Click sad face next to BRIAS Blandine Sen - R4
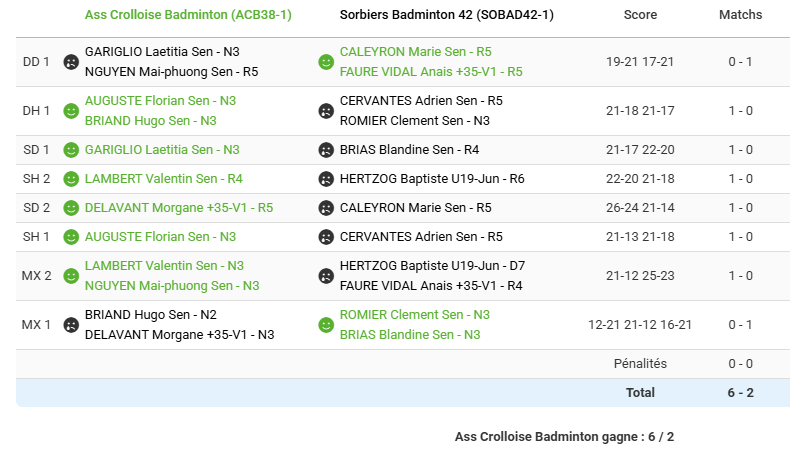Viewport: 790px width, 454px height. [326, 150]
